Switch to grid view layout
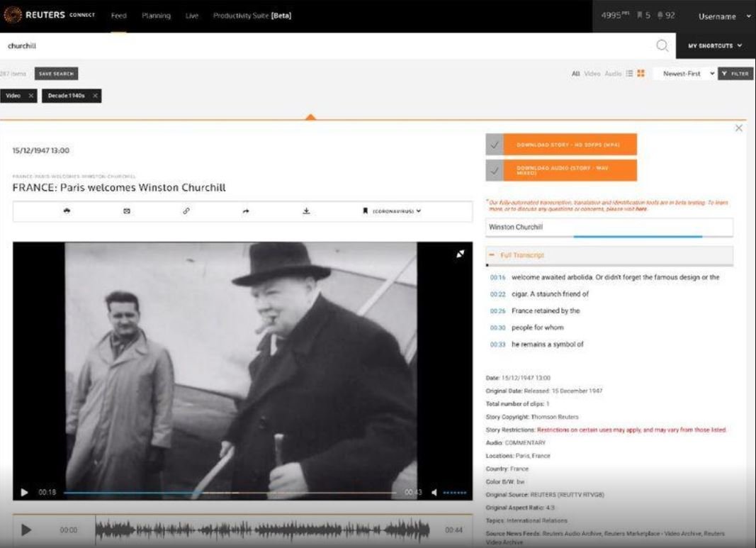Viewport: 756px width, 548px height. coord(641,74)
